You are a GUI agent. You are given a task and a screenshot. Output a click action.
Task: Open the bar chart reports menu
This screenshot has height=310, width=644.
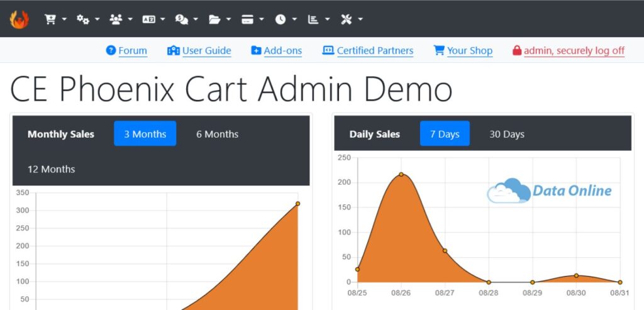tap(319, 19)
